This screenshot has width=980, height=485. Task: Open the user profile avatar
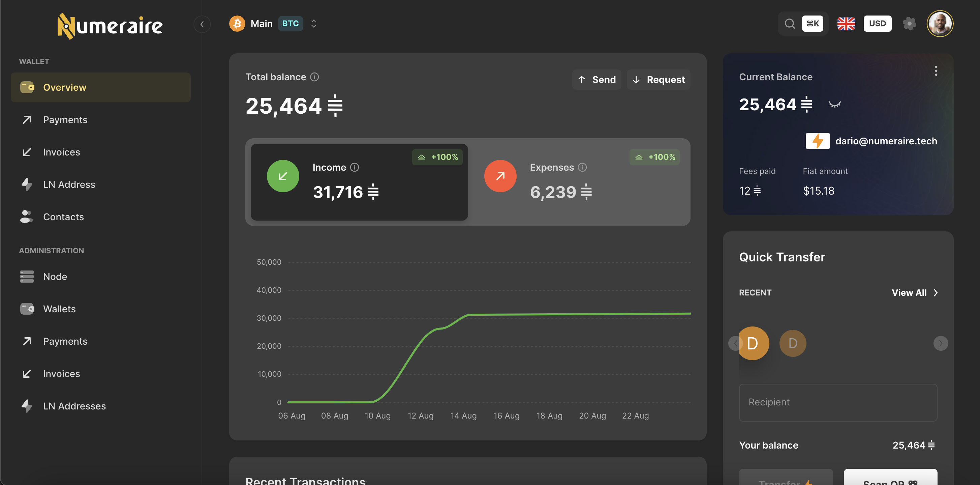coord(940,24)
